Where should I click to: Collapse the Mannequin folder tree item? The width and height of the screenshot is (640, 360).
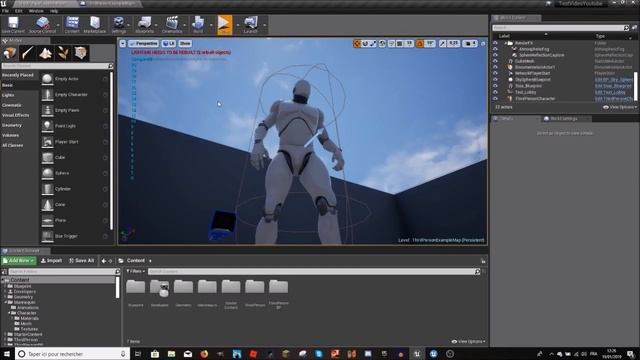[6, 302]
